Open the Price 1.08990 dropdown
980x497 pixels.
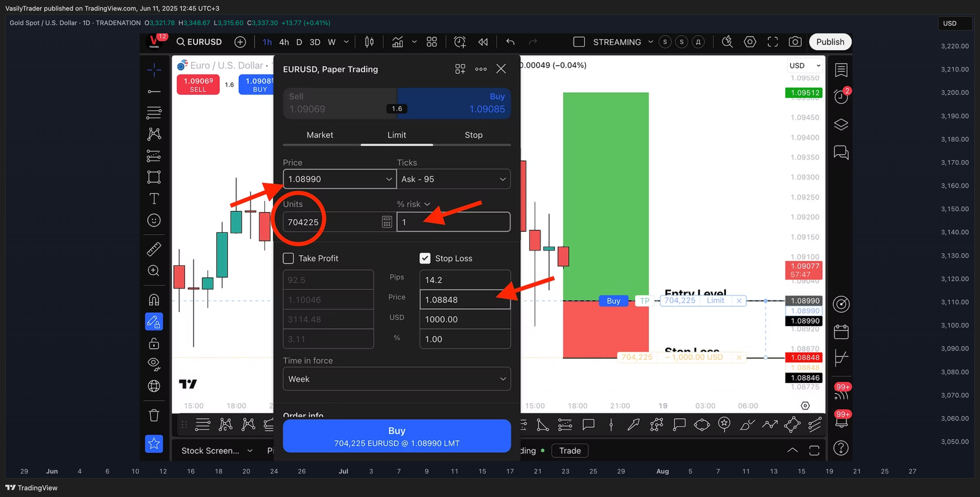389,179
